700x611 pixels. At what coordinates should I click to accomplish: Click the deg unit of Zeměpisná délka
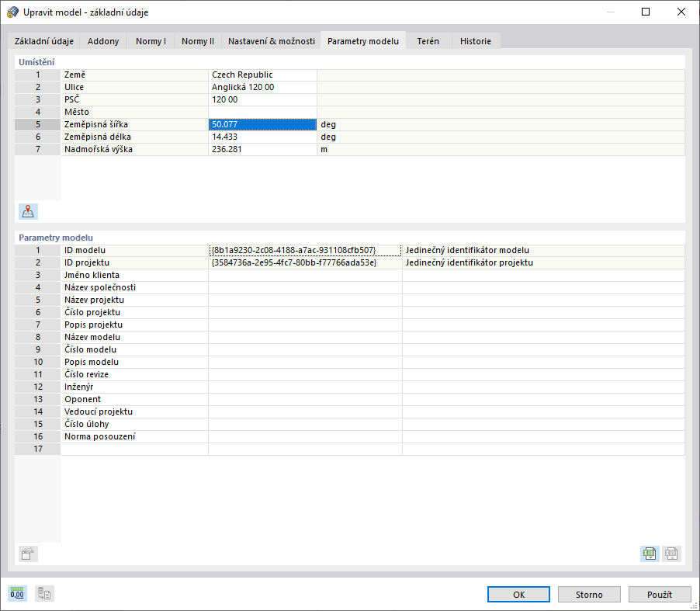click(328, 137)
